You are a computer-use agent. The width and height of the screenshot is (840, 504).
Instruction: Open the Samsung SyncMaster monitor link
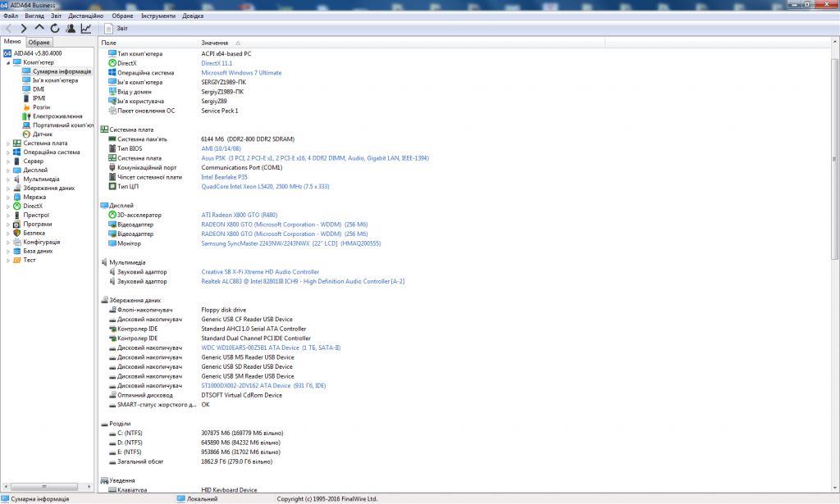pos(291,243)
